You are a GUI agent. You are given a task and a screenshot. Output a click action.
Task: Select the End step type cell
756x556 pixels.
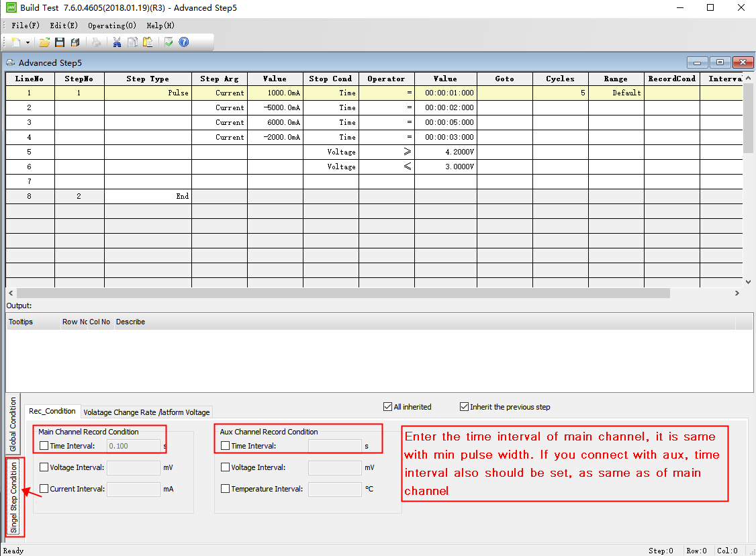[148, 196]
